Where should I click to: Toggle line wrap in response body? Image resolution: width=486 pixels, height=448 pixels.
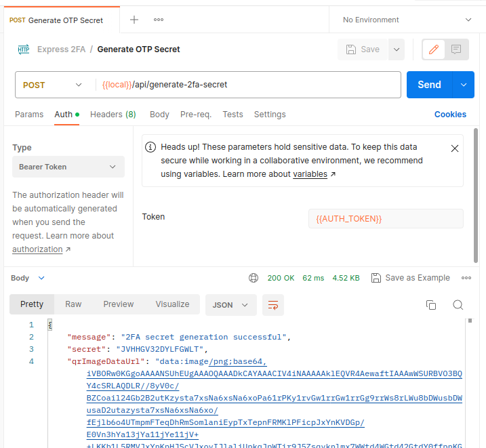coord(273,305)
